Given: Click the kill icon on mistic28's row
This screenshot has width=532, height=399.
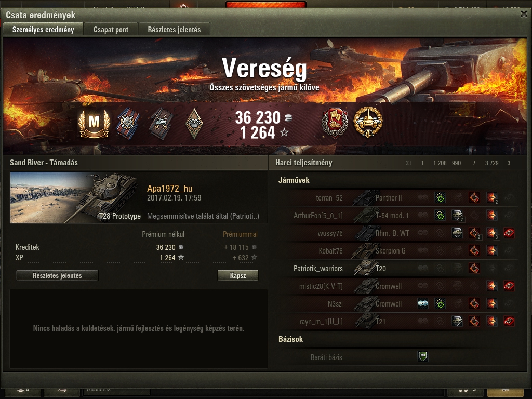Looking at the screenshot, I should (x=509, y=286).
